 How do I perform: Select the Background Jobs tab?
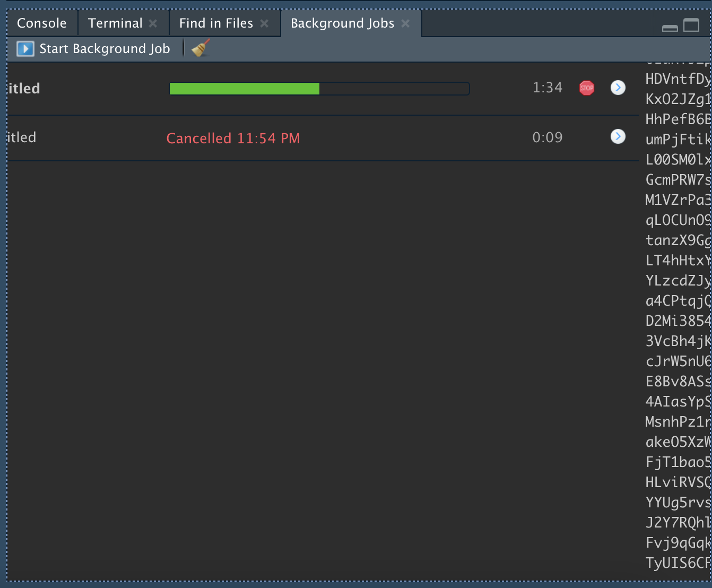click(x=342, y=23)
